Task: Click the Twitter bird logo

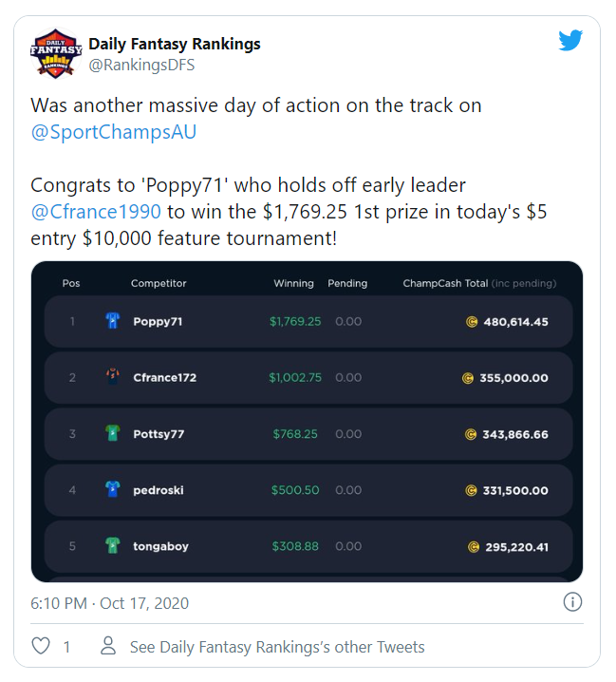Action: coord(570,41)
